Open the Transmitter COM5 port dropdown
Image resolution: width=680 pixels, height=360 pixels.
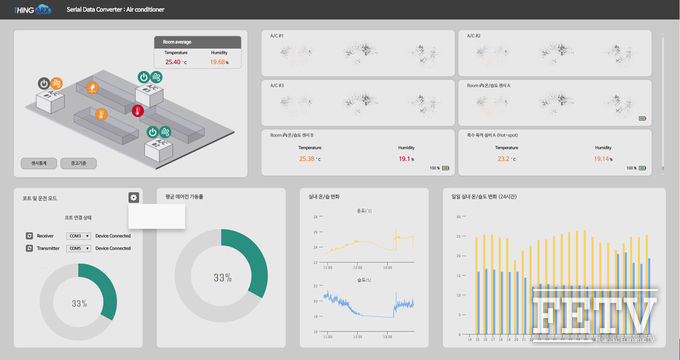coord(78,248)
